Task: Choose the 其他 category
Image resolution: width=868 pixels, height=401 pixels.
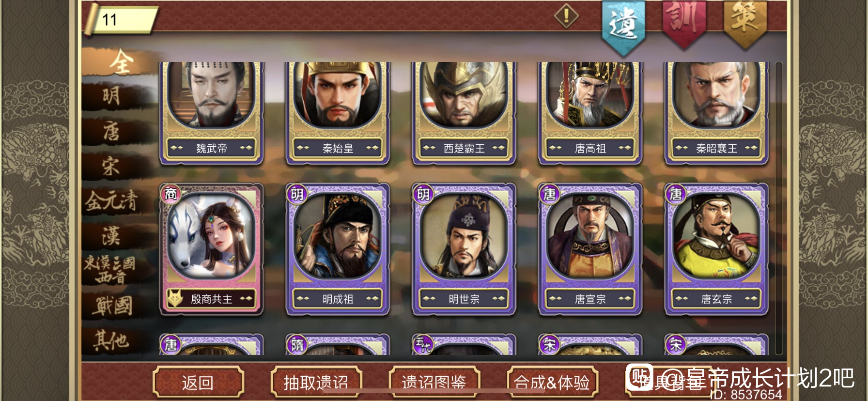Action: [111, 340]
